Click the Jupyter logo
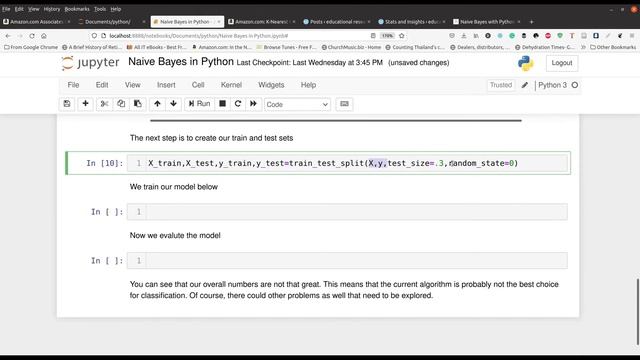Screen dimensions: 640x360 tap(90, 63)
